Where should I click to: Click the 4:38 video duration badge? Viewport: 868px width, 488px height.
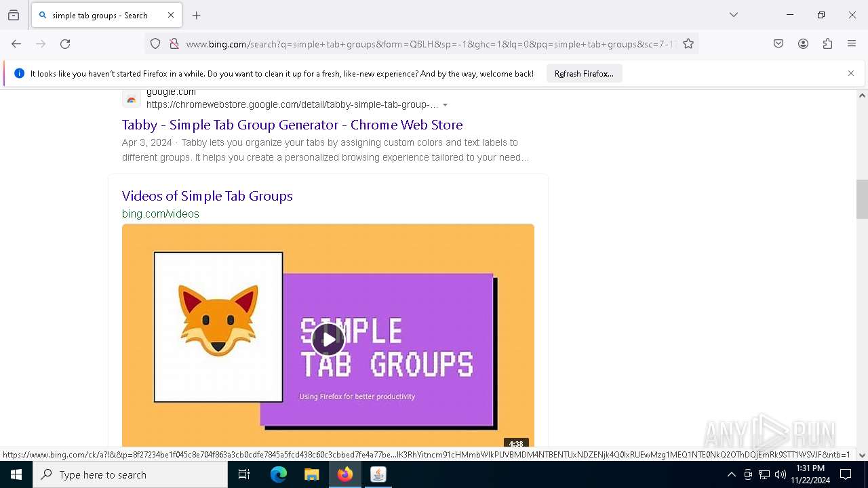tap(516, 444)
